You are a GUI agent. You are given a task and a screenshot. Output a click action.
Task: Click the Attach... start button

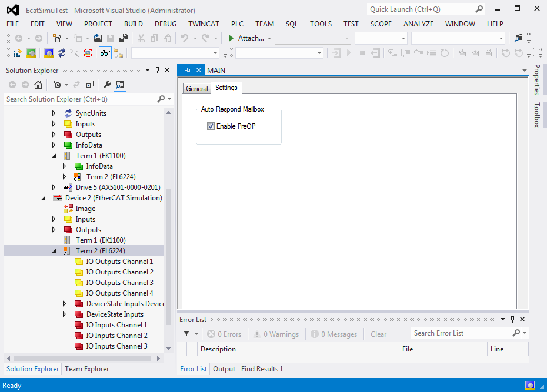pos(246,38)
